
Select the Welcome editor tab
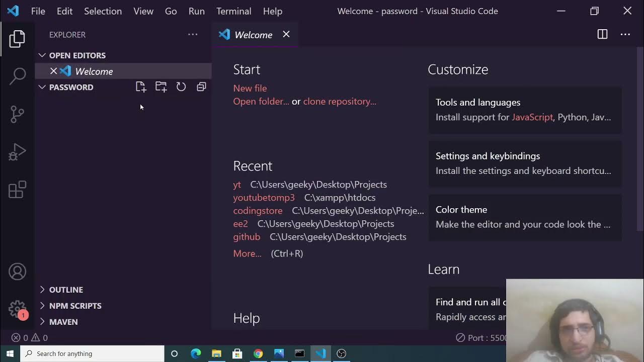point(255,34)
